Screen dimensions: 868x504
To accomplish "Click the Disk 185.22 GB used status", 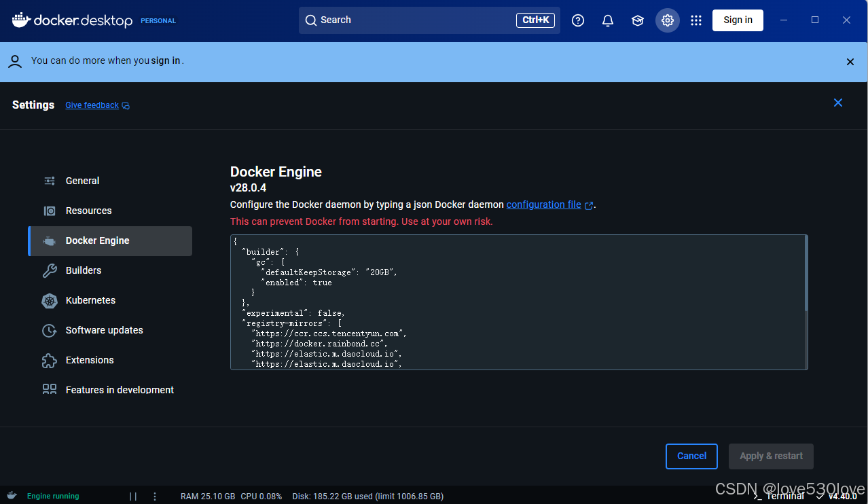I will point(367,497).
